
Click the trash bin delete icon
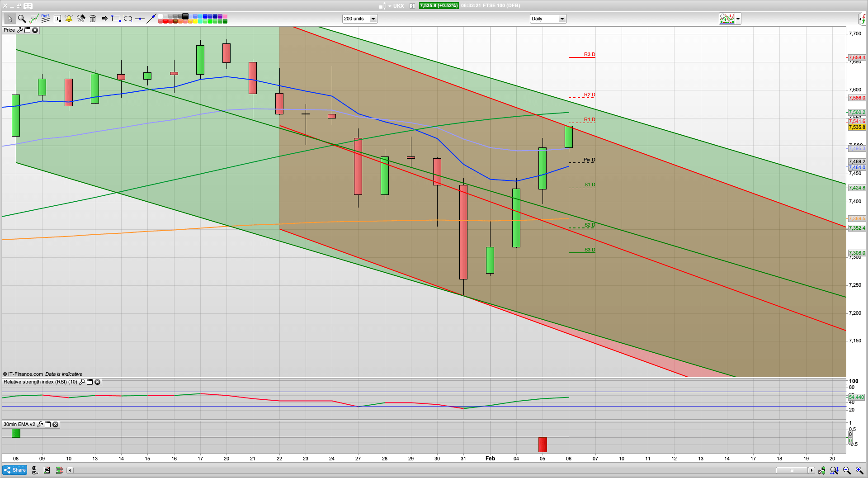[x=93, y=19]
